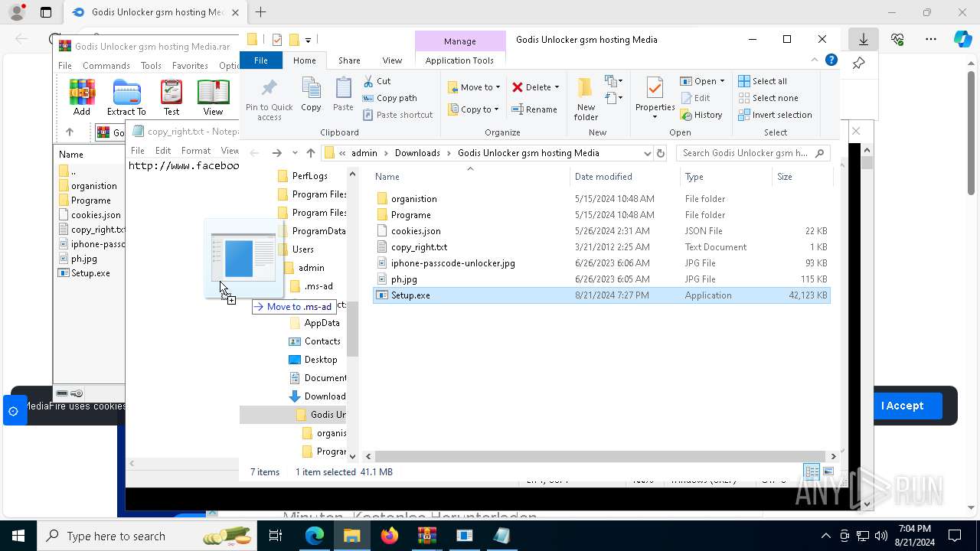The image size is (980, 551).
Task: Click WinRAR View icon
Action: point(213,97)
